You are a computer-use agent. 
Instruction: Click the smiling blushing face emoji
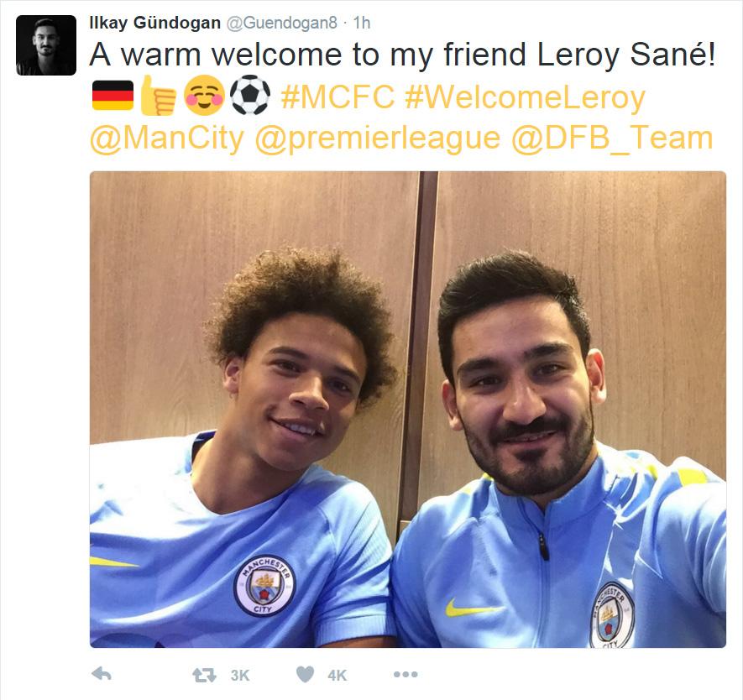pos(204,95)
